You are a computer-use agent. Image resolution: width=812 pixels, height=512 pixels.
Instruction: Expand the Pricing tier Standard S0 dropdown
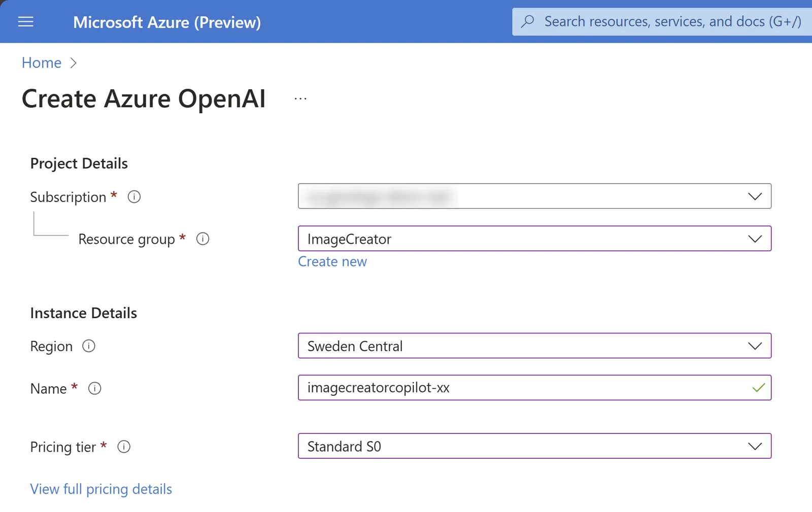tap(534, 446)
